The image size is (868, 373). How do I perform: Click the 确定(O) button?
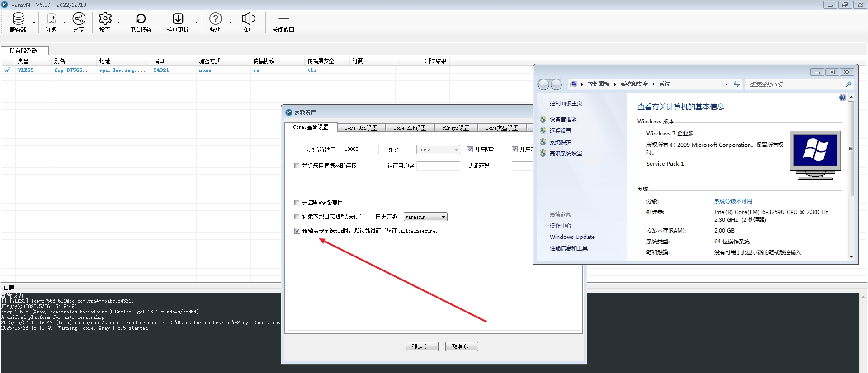click(422, 346)
